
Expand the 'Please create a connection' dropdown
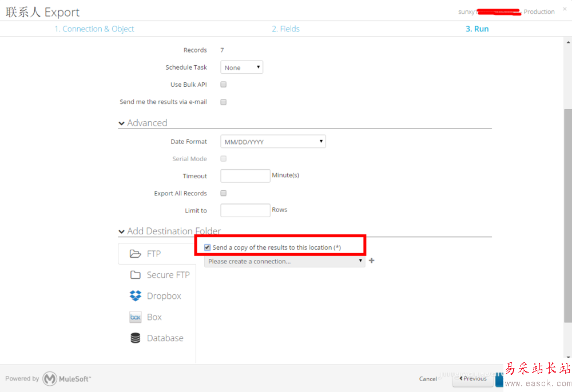pos(284,261)
